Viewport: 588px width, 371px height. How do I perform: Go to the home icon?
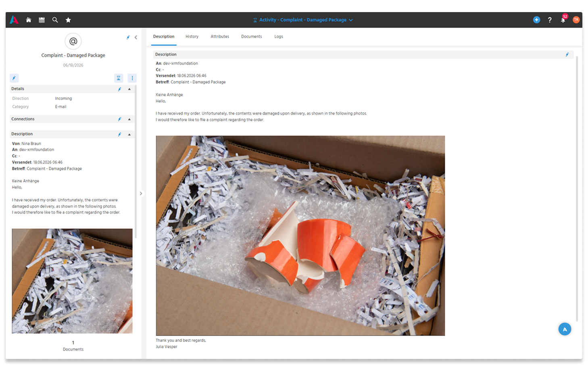[29, 20]
